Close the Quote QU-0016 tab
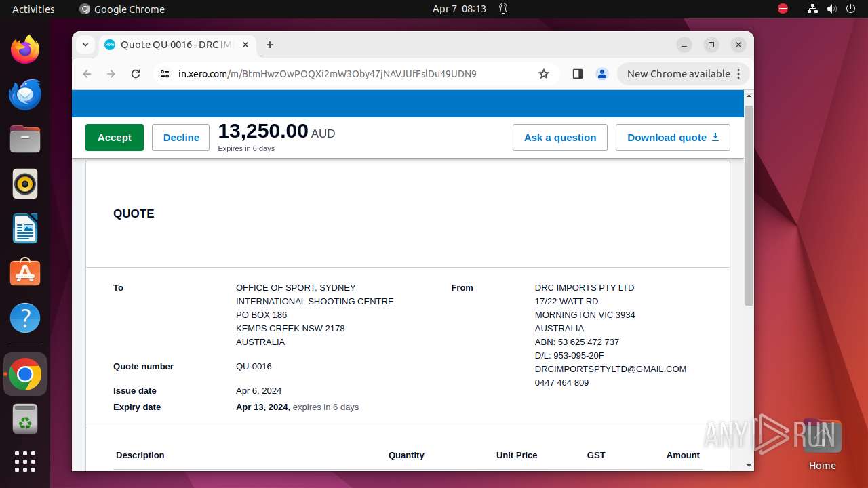 tap(245, 45)
